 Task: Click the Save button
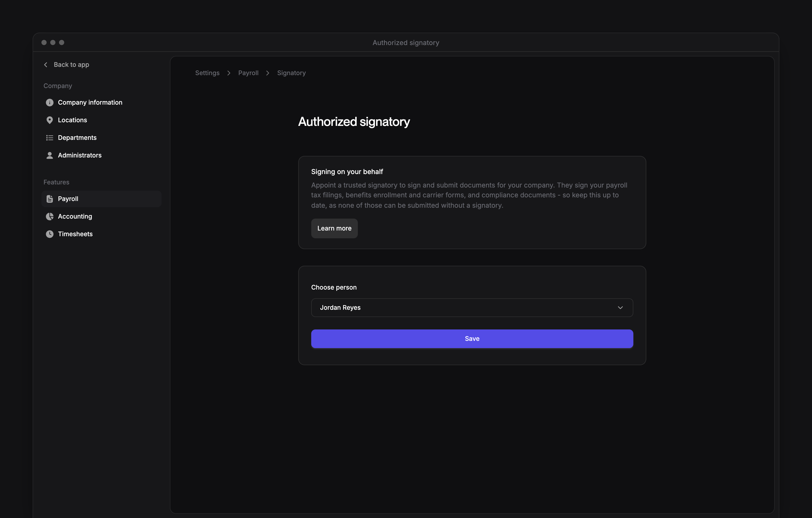pos(472,339)
